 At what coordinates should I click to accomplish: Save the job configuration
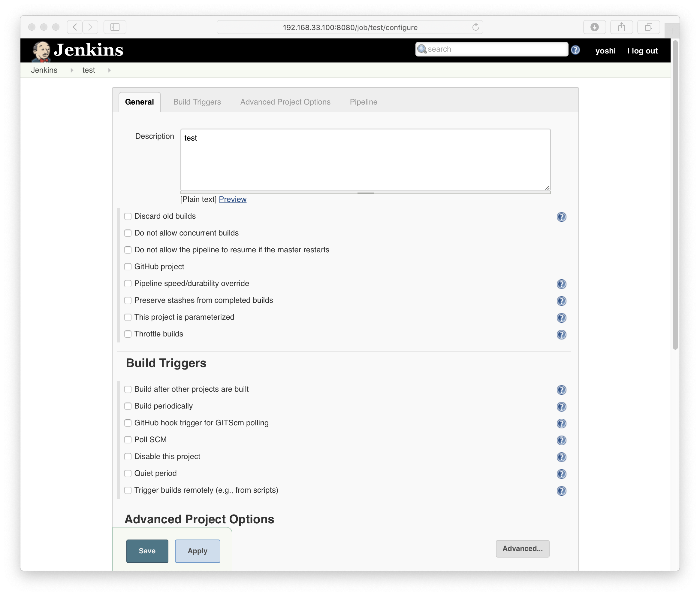click(x=147, y=551)
